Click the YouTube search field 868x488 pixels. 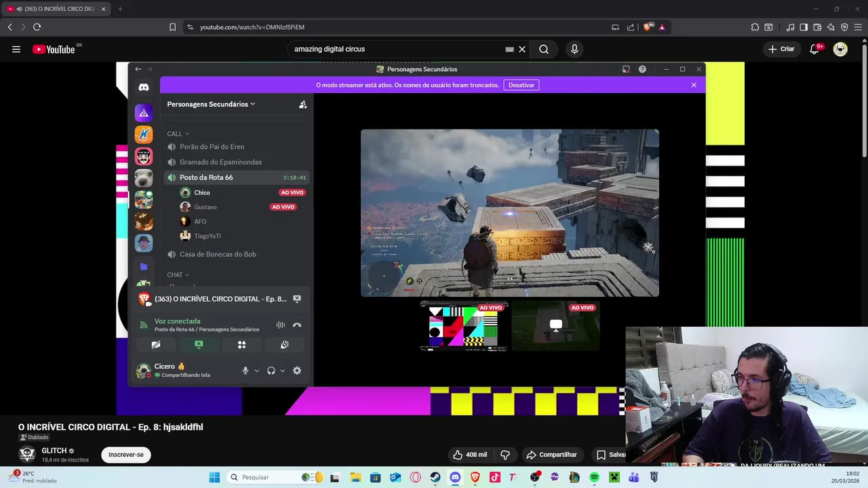point(397,49)
